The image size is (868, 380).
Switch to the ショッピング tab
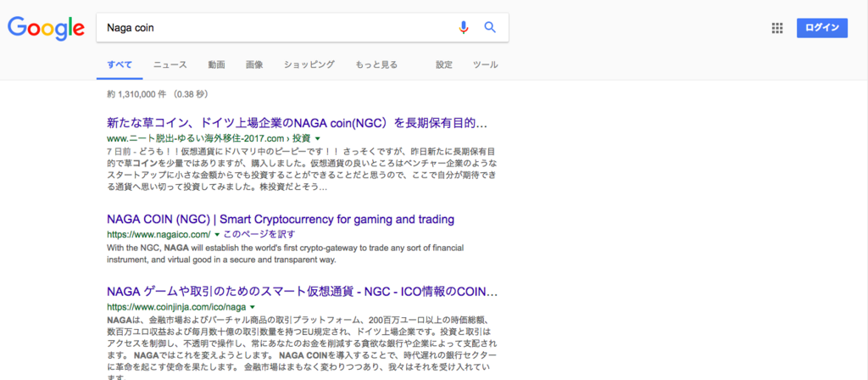click(x=309, y=64)
